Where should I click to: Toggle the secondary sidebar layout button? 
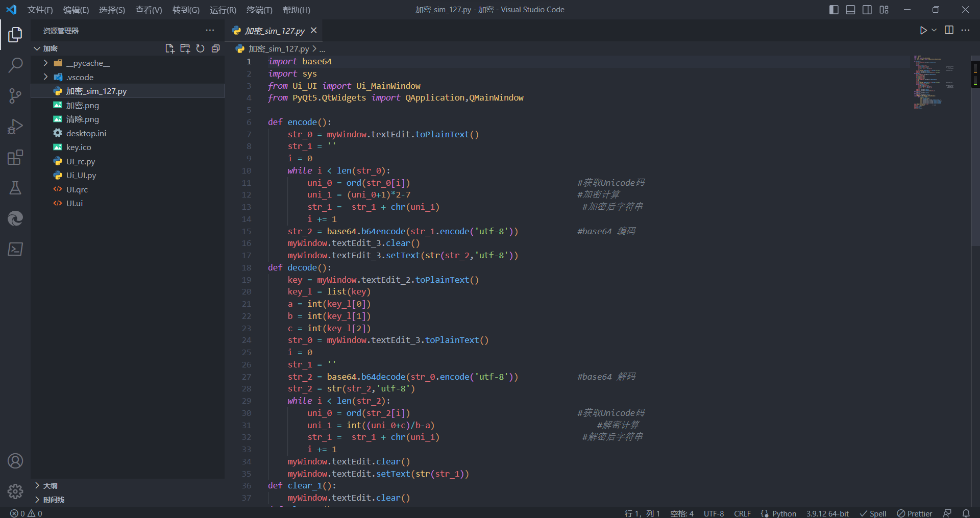(x=867, y=10)
